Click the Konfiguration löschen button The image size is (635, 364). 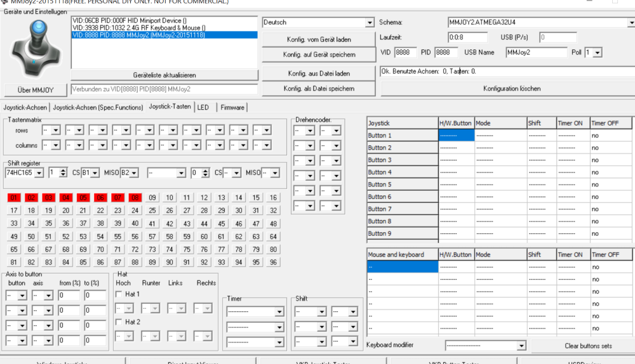(x=509, y=89)
